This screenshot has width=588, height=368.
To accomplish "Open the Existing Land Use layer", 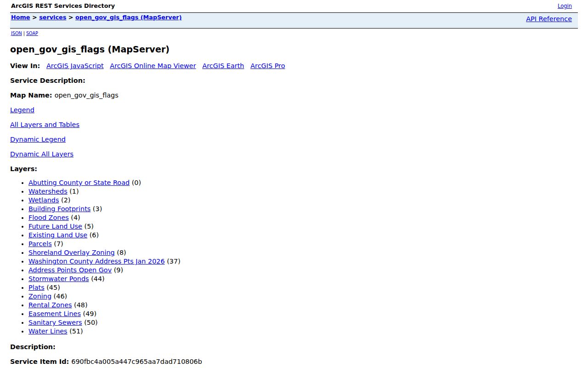I will click(58, 235).
